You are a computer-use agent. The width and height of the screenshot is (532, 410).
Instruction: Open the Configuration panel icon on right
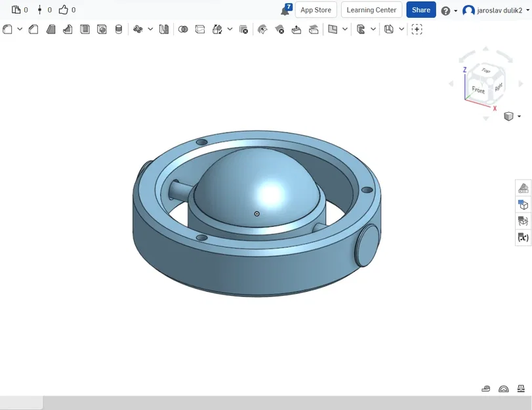[523, 205]
